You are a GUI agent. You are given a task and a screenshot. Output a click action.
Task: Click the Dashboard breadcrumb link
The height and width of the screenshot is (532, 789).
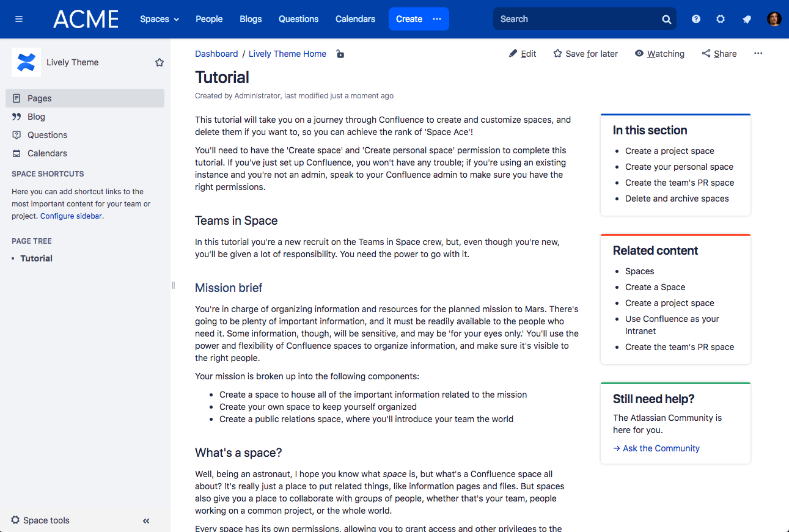[216, 54]
